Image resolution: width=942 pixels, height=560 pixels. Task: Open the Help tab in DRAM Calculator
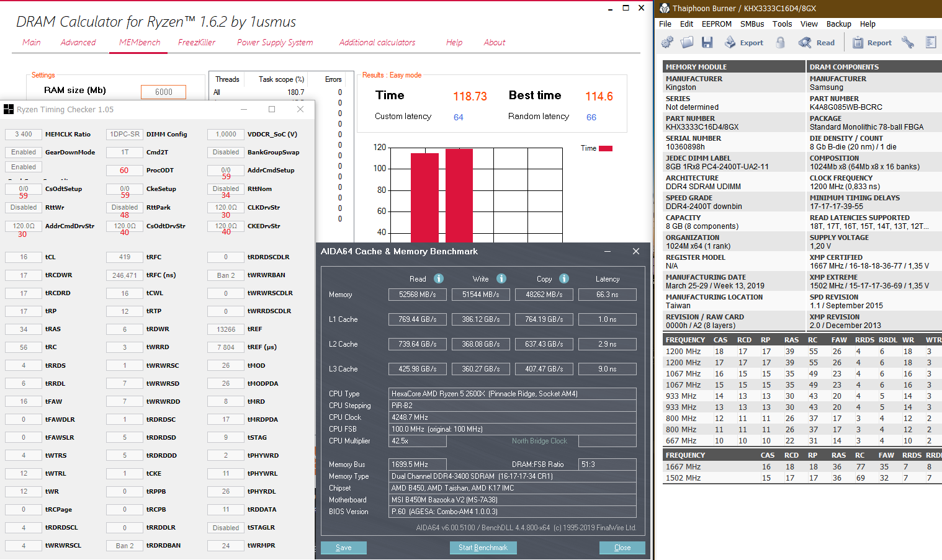[454, 42]
